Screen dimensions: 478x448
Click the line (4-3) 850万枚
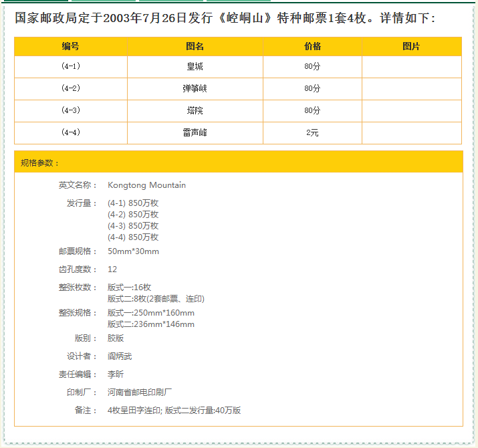point(133,226)
